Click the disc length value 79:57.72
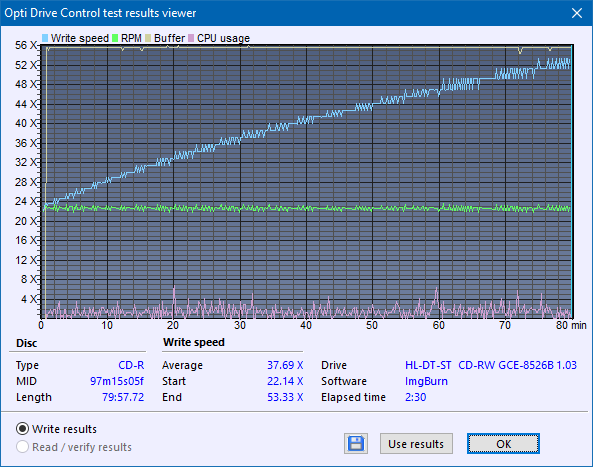The height and width of the screenshot is (467, 593). (x=123, y=397)
